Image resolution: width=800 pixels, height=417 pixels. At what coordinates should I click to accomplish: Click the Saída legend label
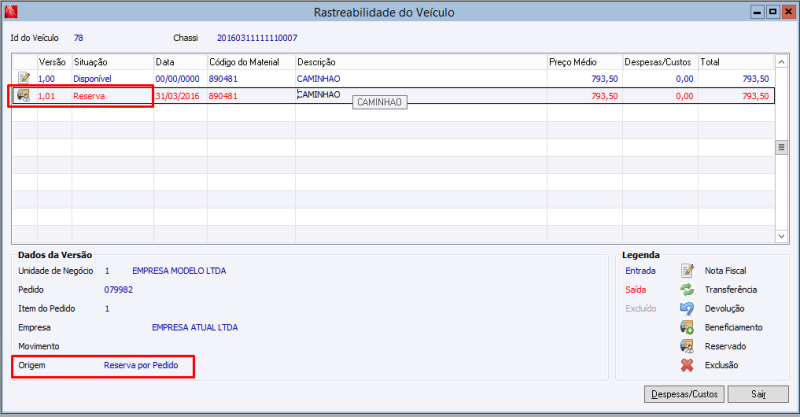click(x=636, y=289)
